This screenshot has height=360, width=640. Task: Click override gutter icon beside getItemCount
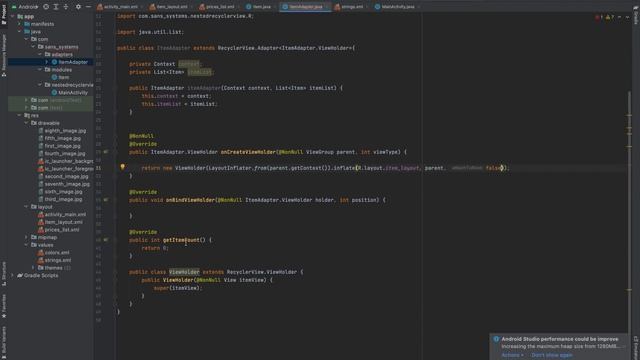[x=106, y=240]
